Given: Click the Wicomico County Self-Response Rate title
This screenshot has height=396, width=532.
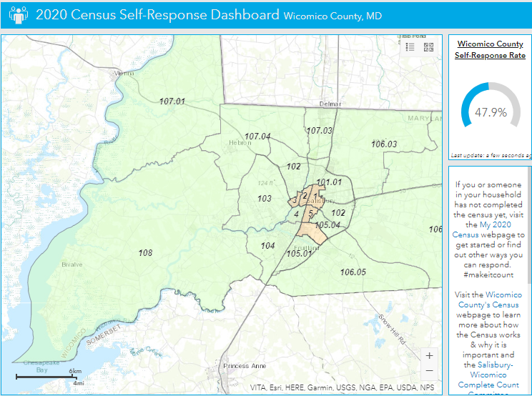Looking at the screenshot, I should (x=490, y=50).
